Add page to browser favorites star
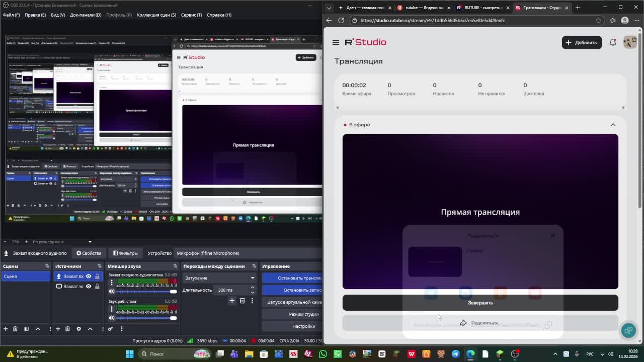Image resolution: width=644 pixels, height=362 pixels. pos(598,21)
